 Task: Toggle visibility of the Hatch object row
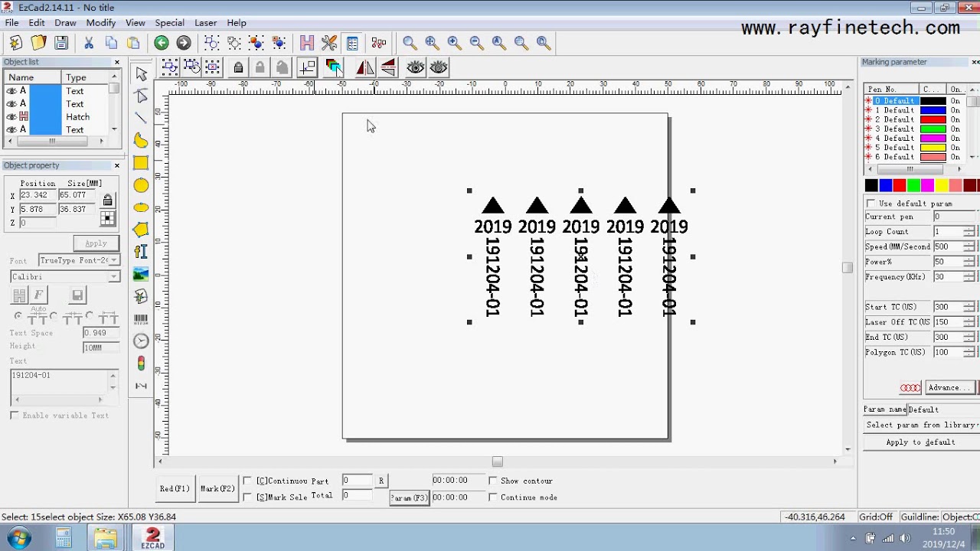pos(11,117)
